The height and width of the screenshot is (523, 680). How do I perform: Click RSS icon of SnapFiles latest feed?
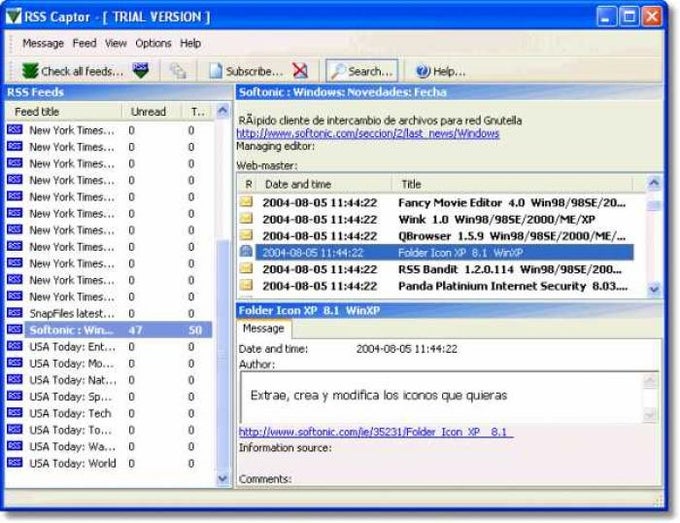(x=15, y=313)
